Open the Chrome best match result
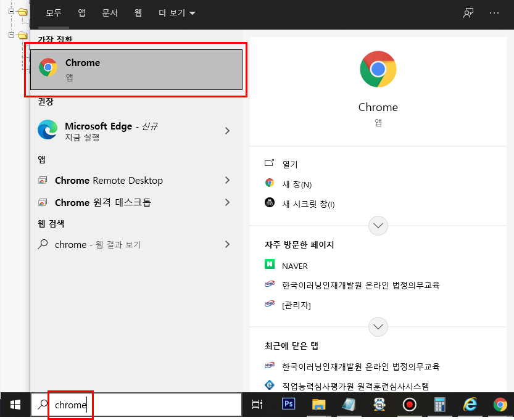 click(x=136, y=70)
